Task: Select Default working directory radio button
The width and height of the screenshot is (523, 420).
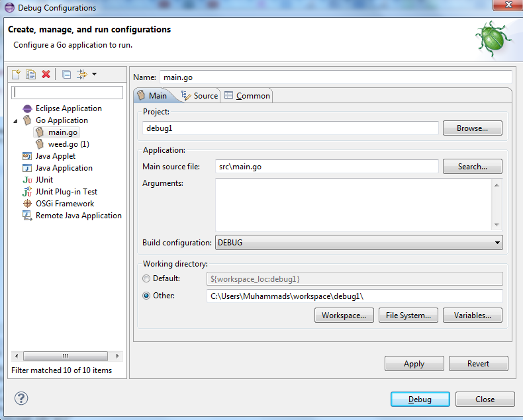Action: click(x=146, y=278)
